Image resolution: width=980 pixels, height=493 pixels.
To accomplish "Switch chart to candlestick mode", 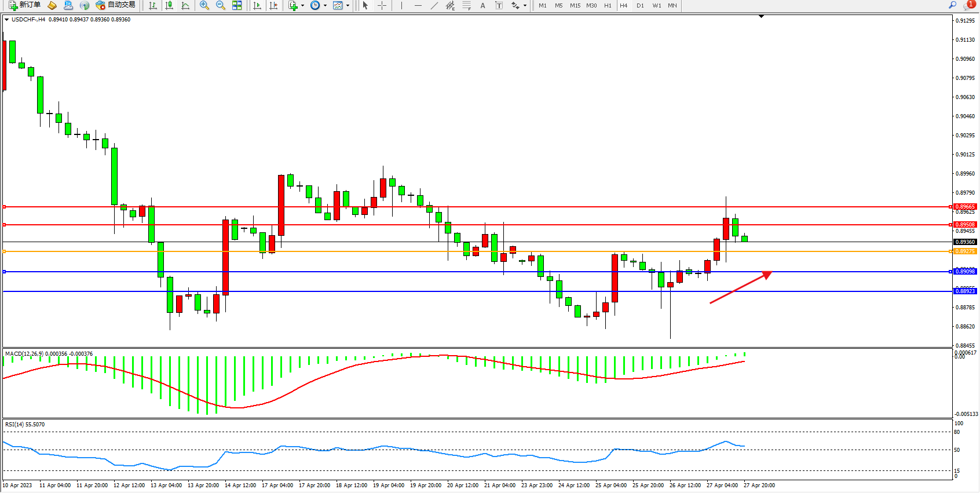I will [169, 5].
